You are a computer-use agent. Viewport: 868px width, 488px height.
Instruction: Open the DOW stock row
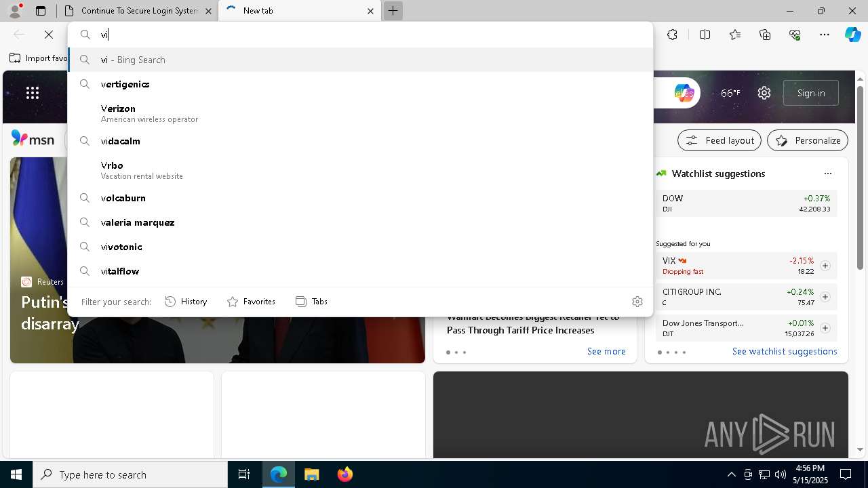(747, 203)
